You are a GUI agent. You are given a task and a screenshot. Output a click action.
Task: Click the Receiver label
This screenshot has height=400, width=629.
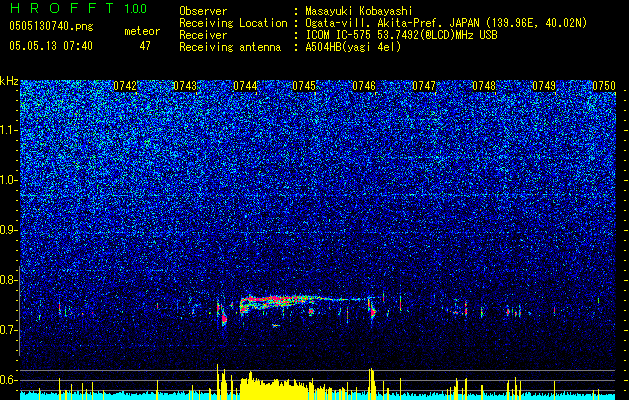(x=203, y=35)
